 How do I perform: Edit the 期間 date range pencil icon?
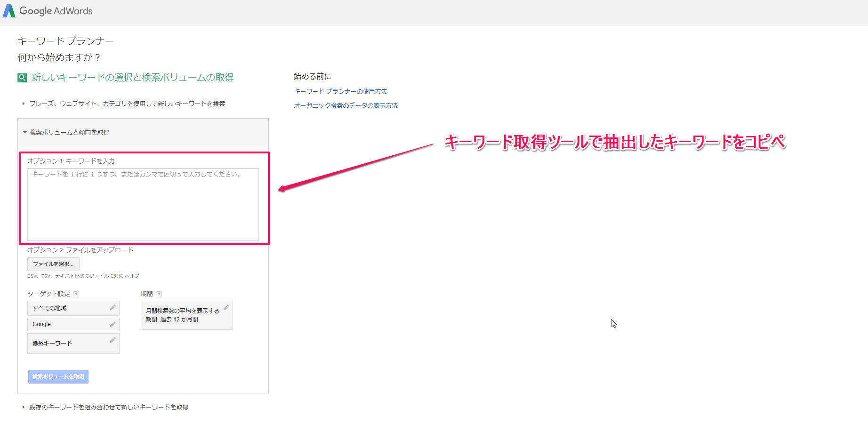coord(226,307)
